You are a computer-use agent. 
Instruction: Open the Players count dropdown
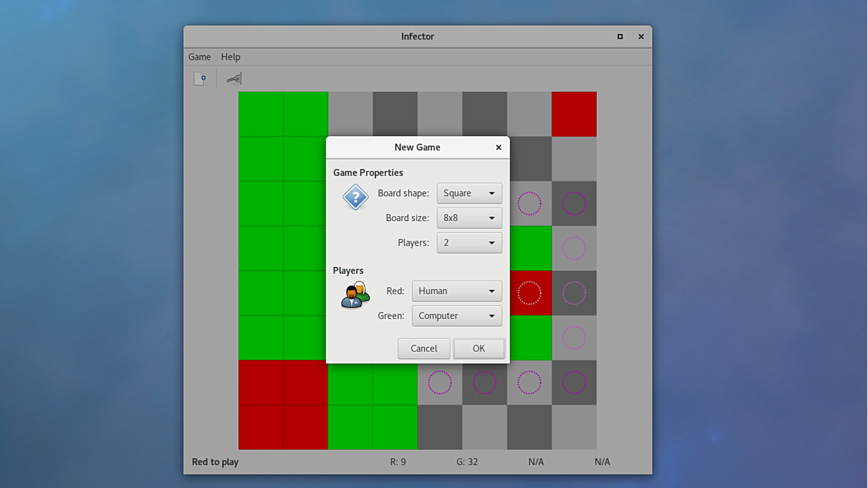click(469, 243)
